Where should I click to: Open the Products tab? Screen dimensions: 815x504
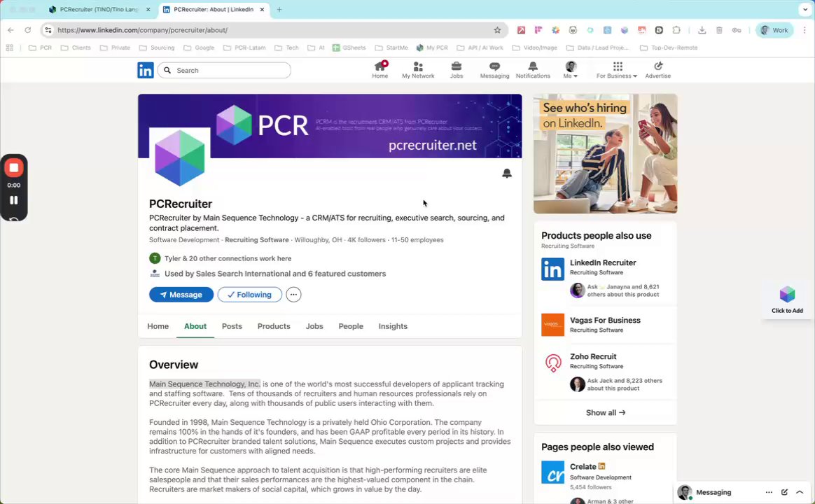[274, 326]
